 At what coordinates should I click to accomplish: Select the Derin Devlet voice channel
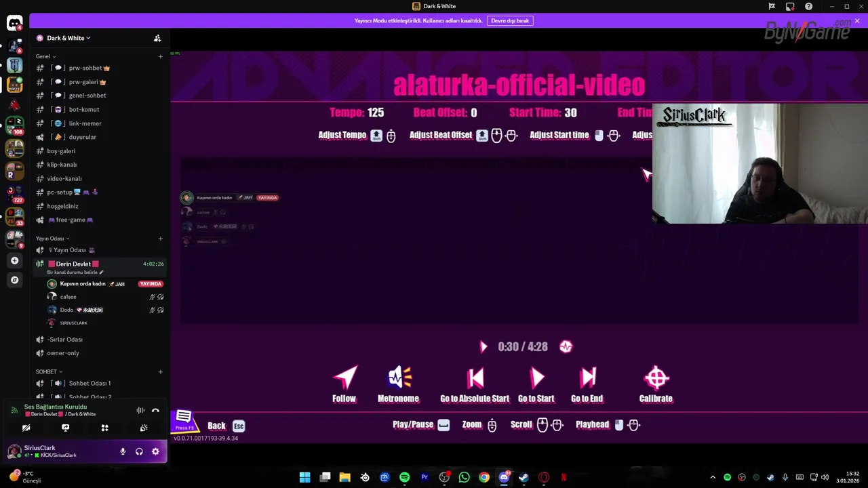(100, 267)
